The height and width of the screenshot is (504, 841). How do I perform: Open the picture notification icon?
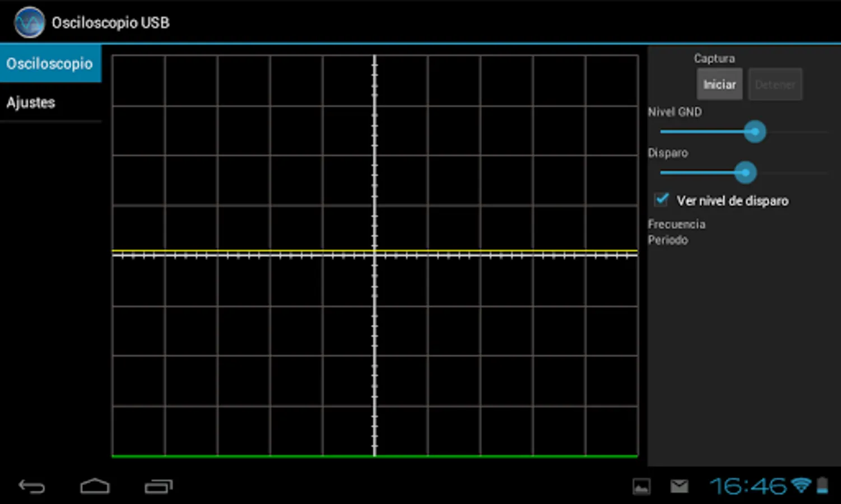click(642, 486)
